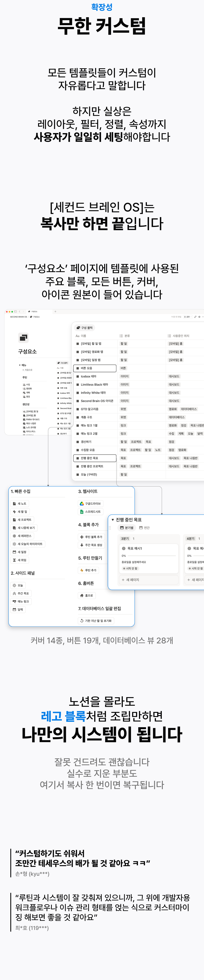
Task: Click the sun icon on 새 오늘의 하이라이트
Action: click(14, 544)
